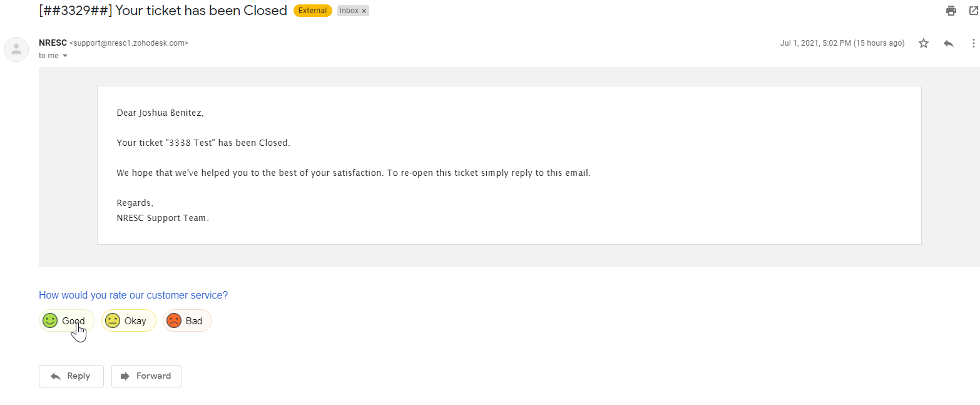The image size is (980, 405).
Task: Click the email subject line text
Action: (163, 11)
